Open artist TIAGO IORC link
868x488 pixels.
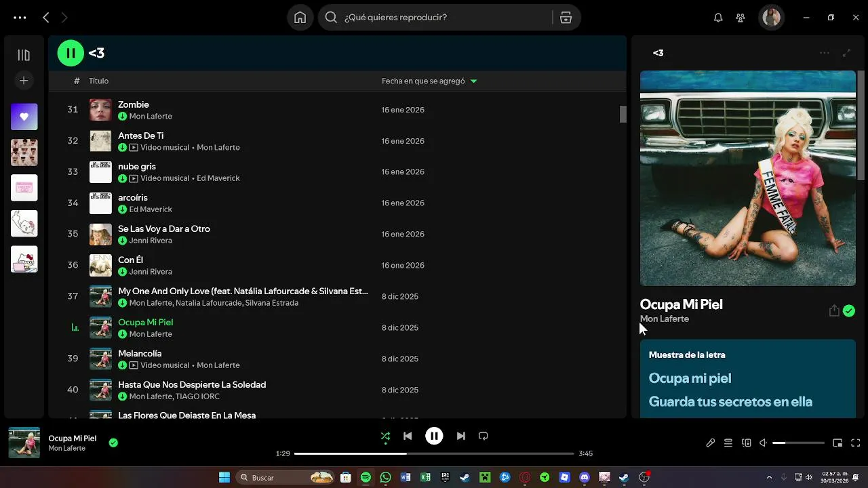pos(197,396)
